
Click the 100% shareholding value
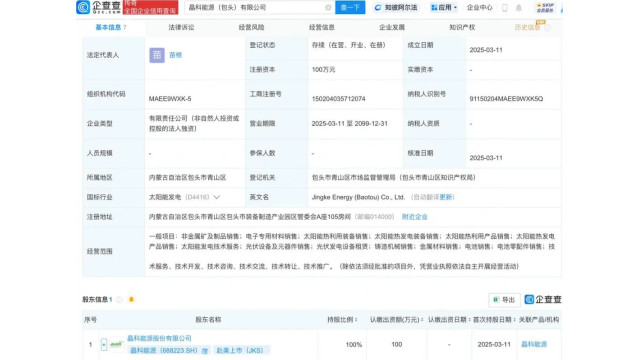(353, 344)
